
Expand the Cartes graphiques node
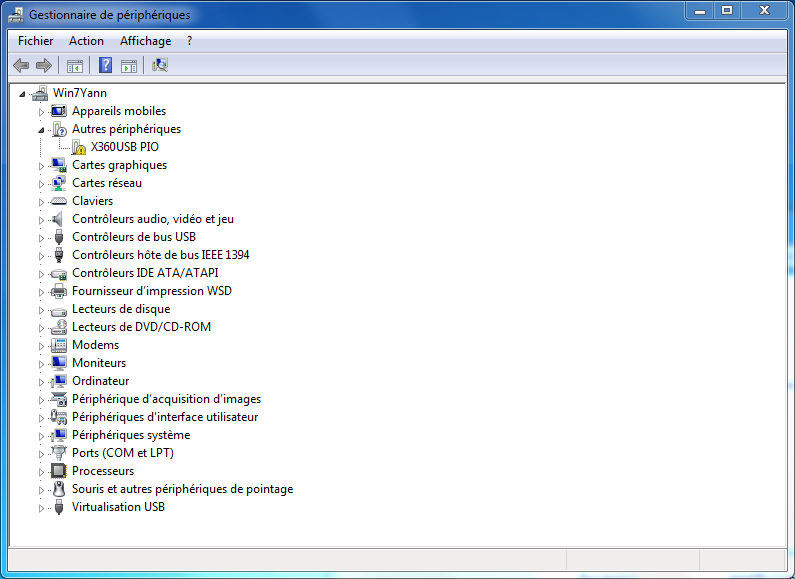41,166
